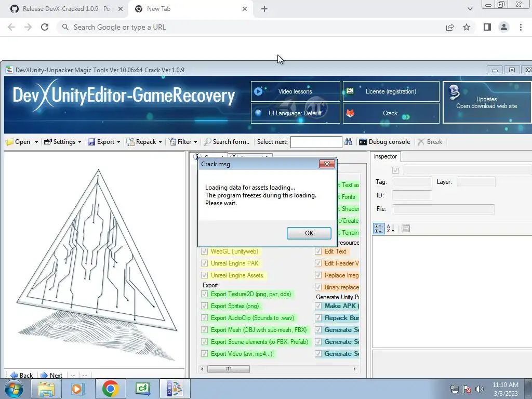Toggle the WebGL (.unityweb) checkbox

(204, 251)
